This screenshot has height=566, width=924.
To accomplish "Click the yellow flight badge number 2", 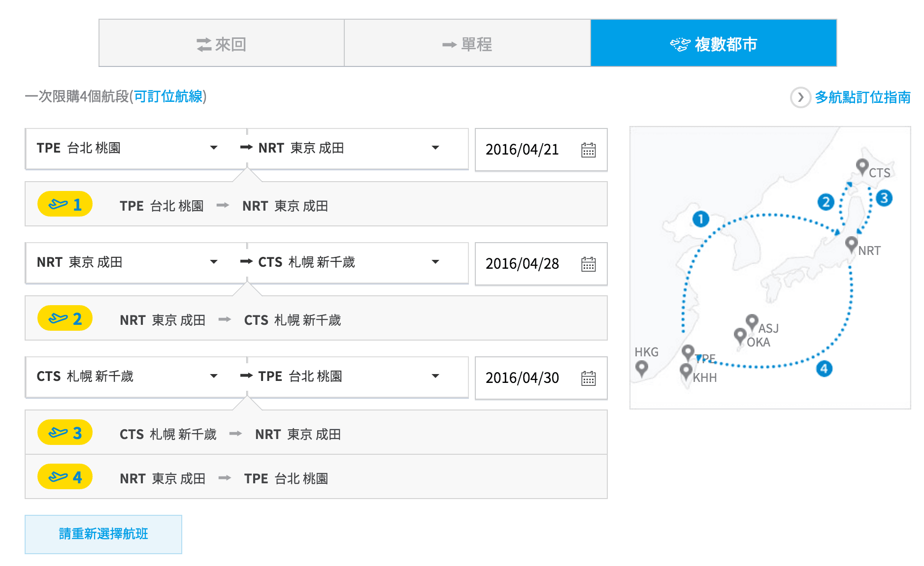I will [x=65, y=318].
